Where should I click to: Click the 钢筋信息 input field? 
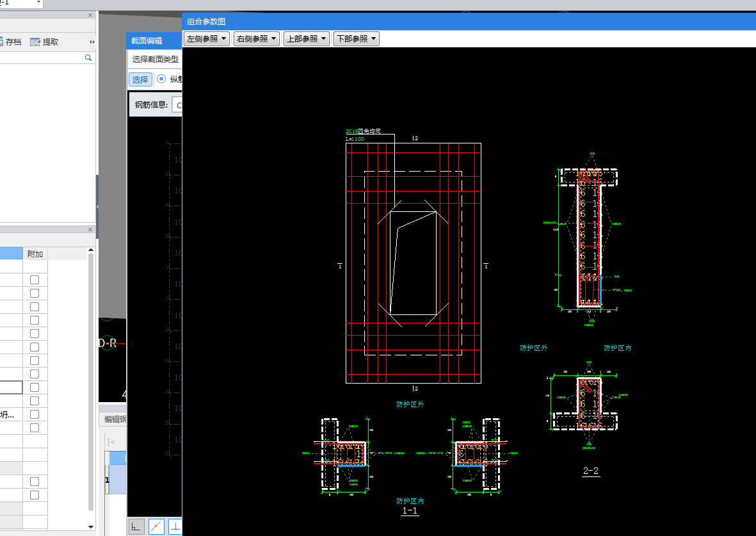click(177, 104)
